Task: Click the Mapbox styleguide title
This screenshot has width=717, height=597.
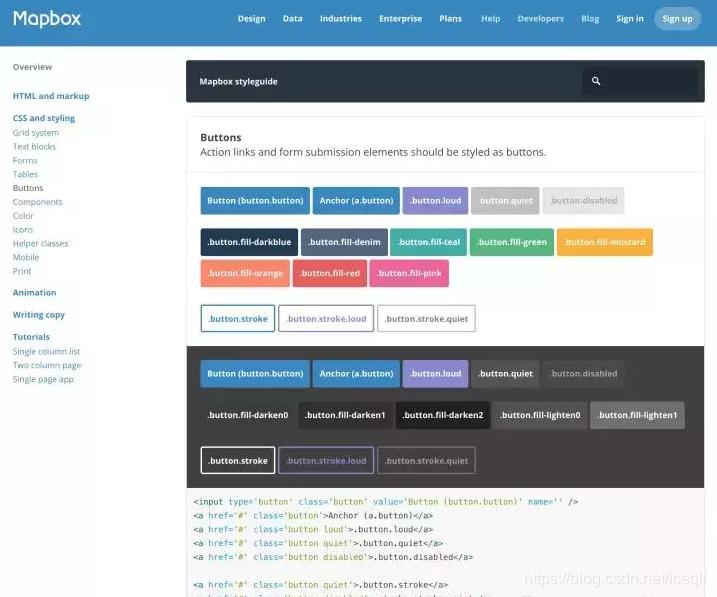Action: (238, 81)
